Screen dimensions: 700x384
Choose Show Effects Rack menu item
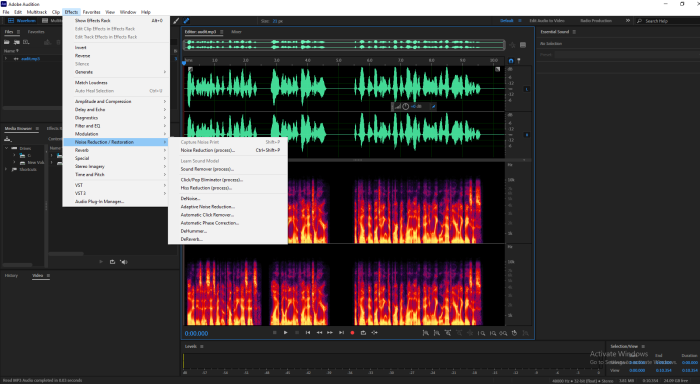coord(116,21)
